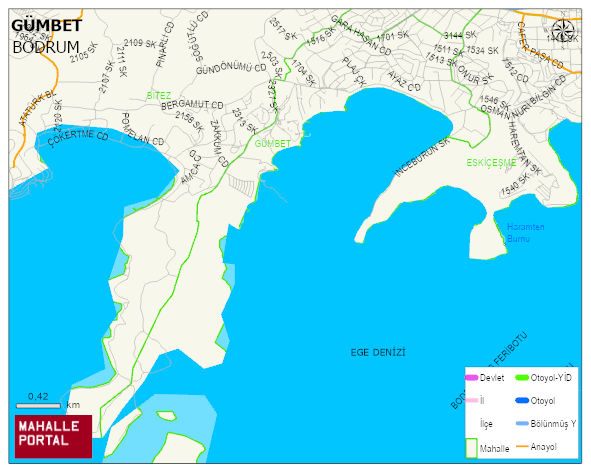Click the İl pink legend swatch
The width and height of the screenshot is (591, 472).
coord(472,400)
